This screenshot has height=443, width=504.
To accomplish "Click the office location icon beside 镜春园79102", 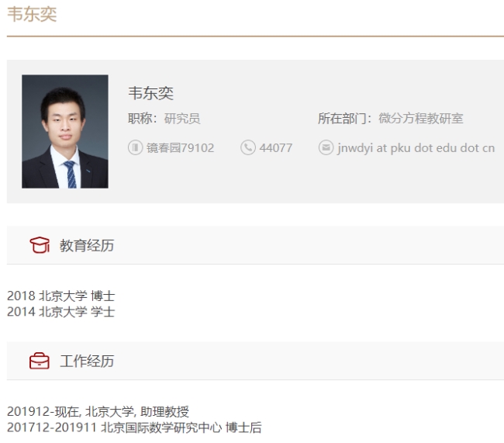I will point(135,147).
